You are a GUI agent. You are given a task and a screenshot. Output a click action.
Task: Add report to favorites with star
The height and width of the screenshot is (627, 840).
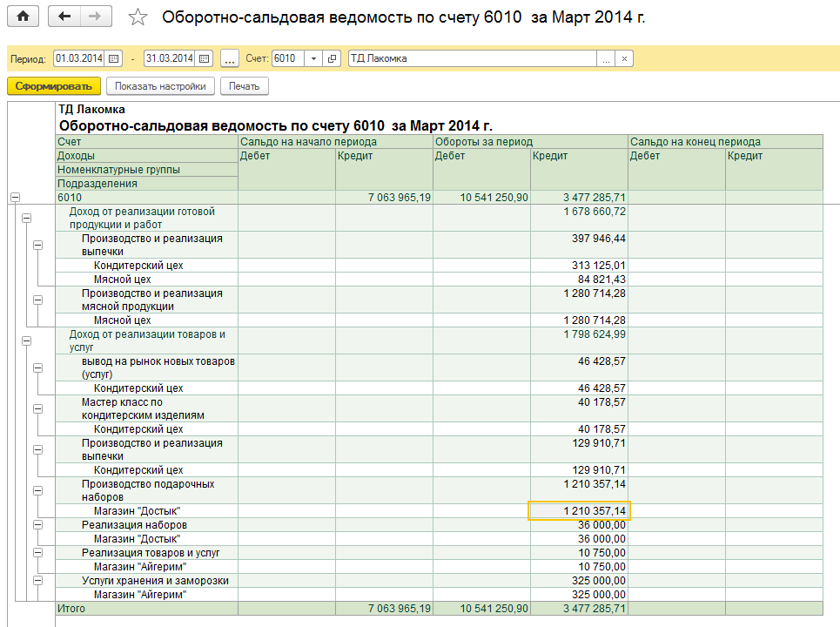(138, 17)
